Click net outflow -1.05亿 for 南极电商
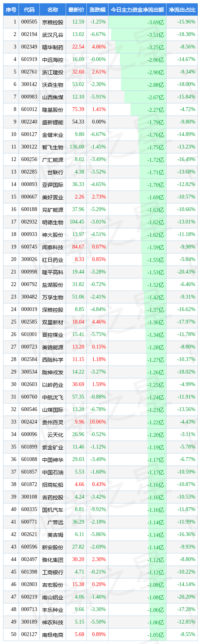This screenshot has height=644, width=198. 156,635
